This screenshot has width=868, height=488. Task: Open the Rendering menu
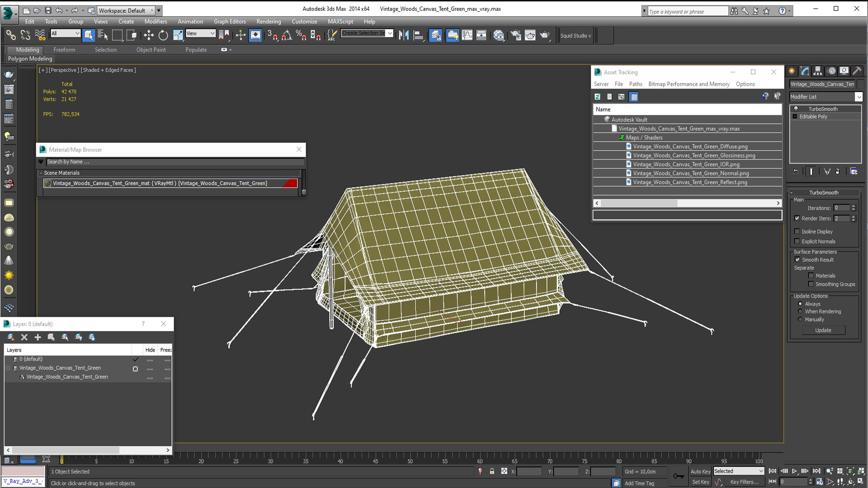(269, 21)
